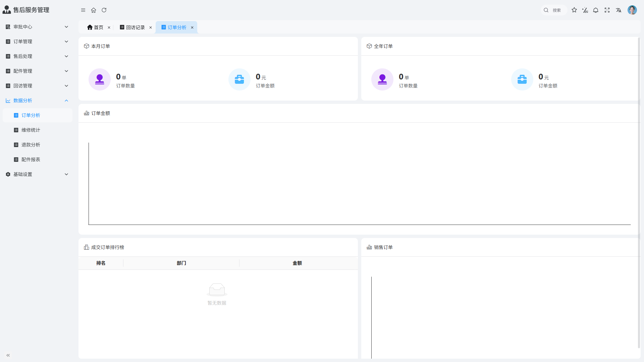Expand the 配件管理 menu
Image resolution: width=644 pixels, height=362 pixels.
point(37,71)
